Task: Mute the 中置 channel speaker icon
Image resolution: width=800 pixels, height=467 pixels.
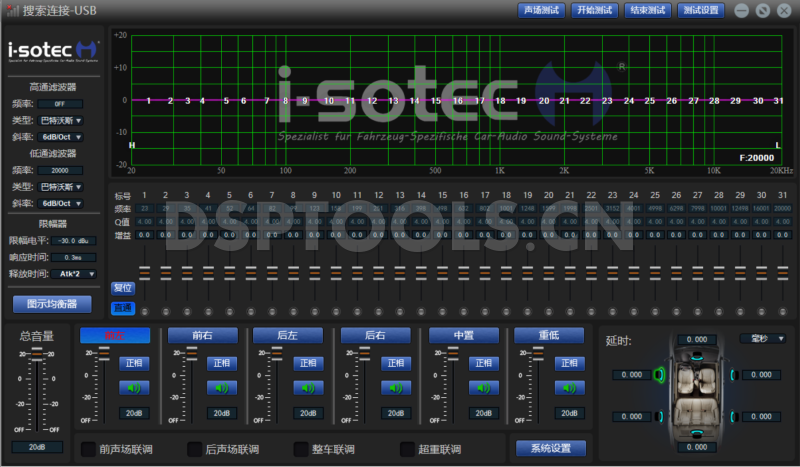Action: point(484,388)
